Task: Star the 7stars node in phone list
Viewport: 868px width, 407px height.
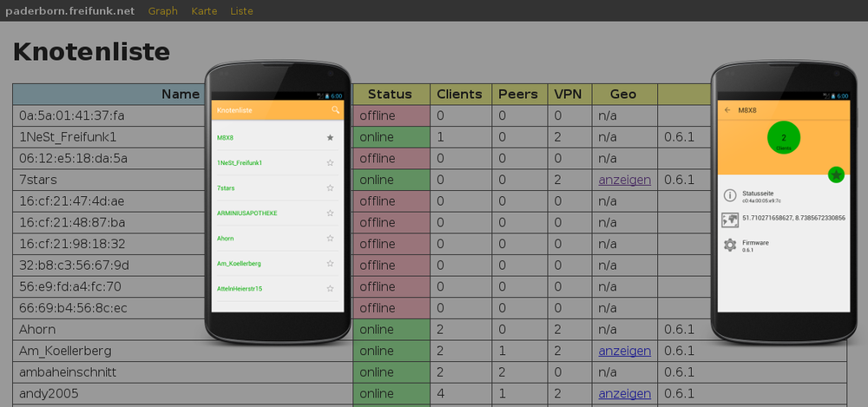Action: [331, 187]
